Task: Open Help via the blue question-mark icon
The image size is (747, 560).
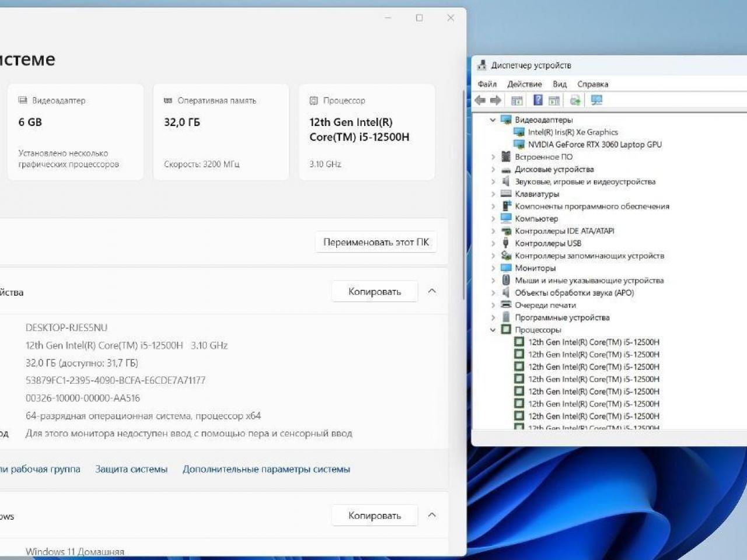Action: coord(538,100)
